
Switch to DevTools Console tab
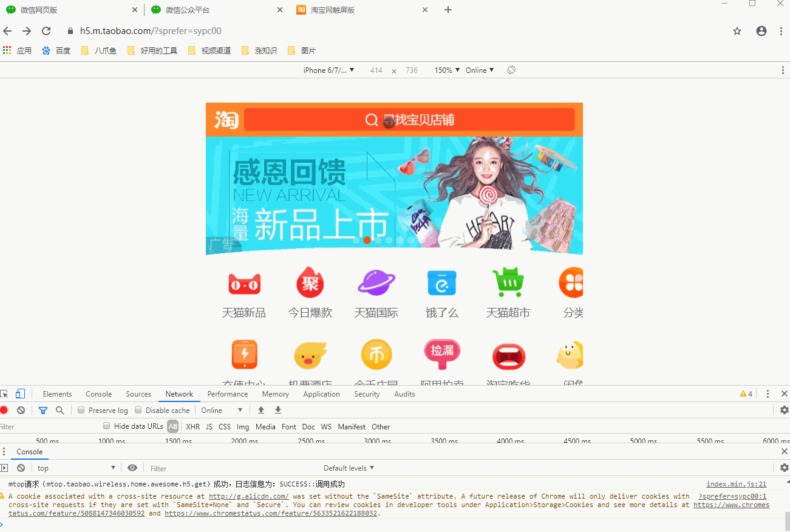pos(99,394)
